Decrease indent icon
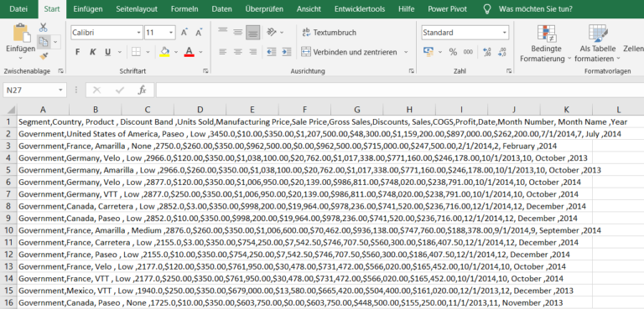Screen dimensions: 644x309 point(271,52)
